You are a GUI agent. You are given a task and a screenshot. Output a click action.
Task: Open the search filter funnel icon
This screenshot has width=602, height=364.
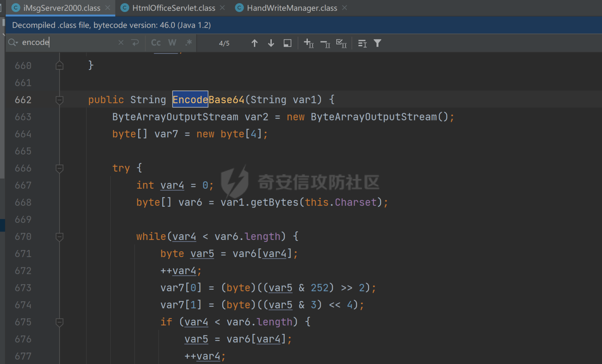point(377,43)
